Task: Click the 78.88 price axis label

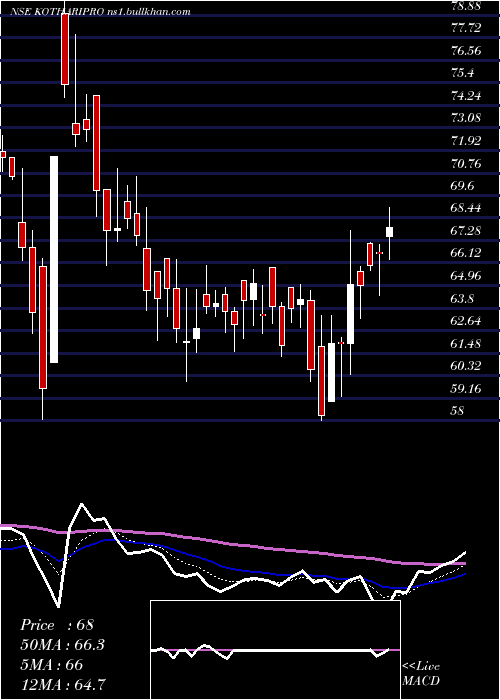Action: 466,7
